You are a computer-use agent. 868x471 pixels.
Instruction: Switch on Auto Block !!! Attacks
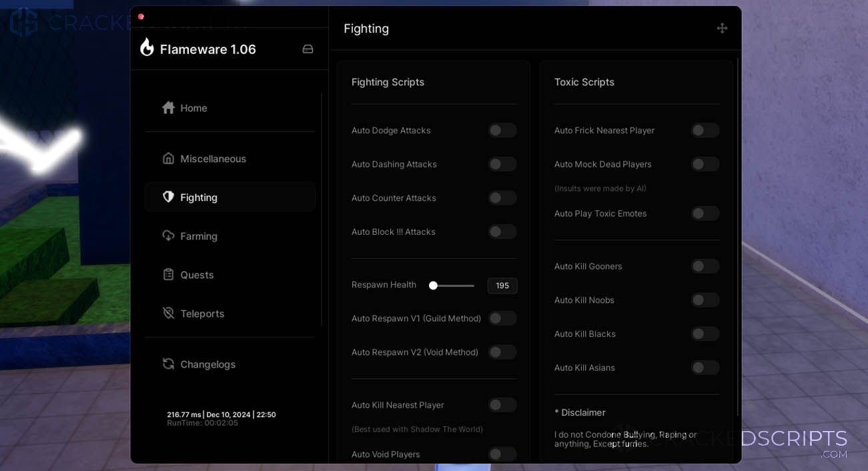[x=502, y=231]
